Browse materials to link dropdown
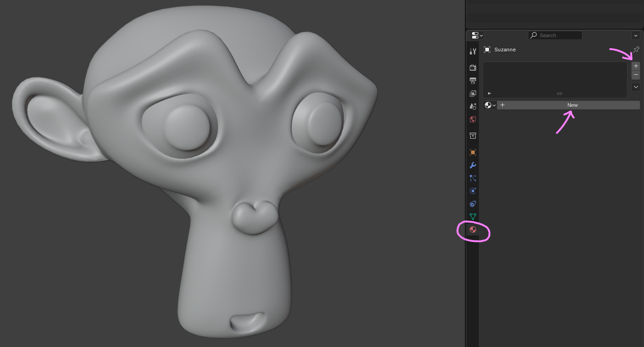644x347 pixels. (490, 105)
